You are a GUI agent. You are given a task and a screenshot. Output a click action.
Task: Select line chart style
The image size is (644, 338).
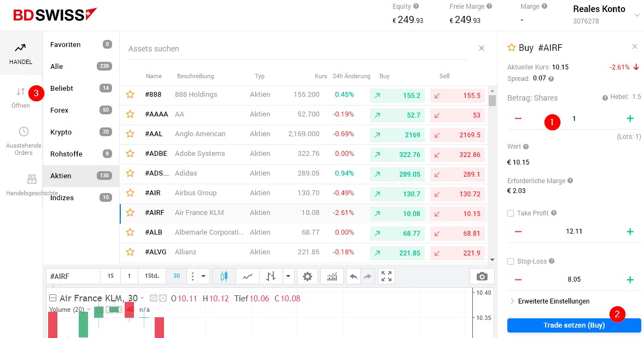(x=248, y=276)
